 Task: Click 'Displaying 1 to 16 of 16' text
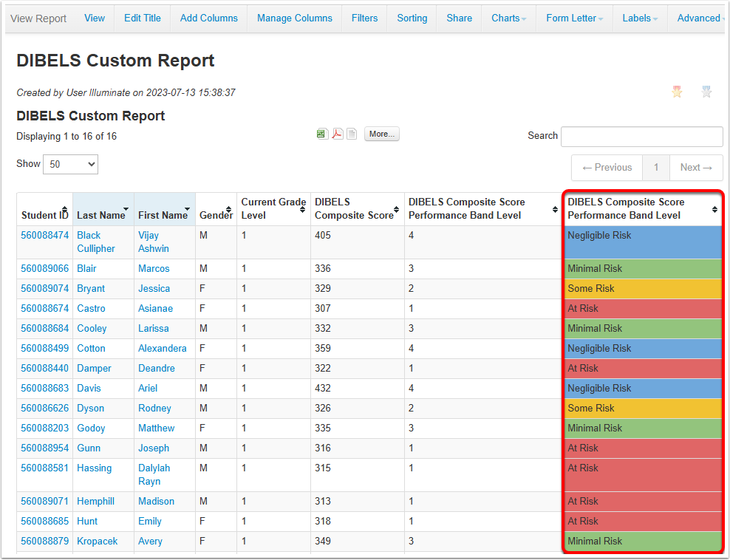pyautogui.click(x=66, y=137)
